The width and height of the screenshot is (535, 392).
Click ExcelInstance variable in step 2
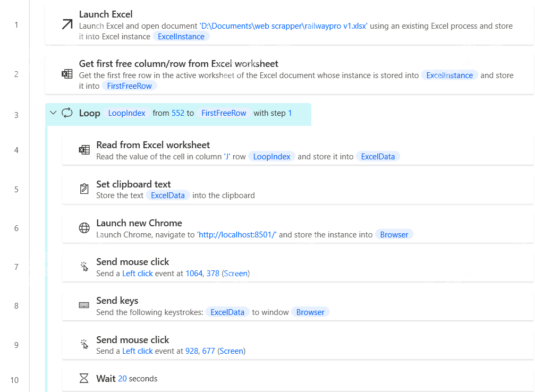coord(449,75)
